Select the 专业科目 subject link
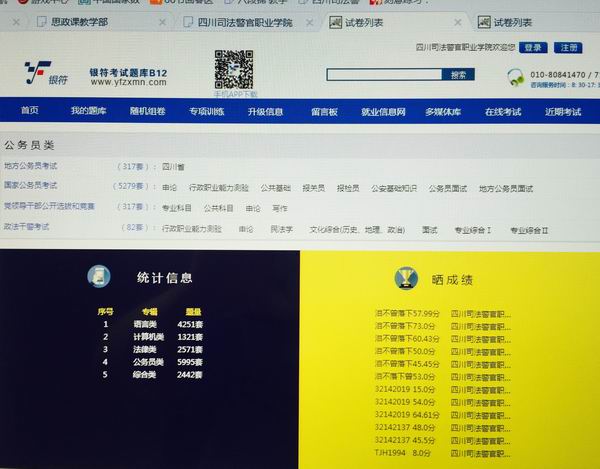The width and height of the screenshot is (600, 469). pos(176,208)
